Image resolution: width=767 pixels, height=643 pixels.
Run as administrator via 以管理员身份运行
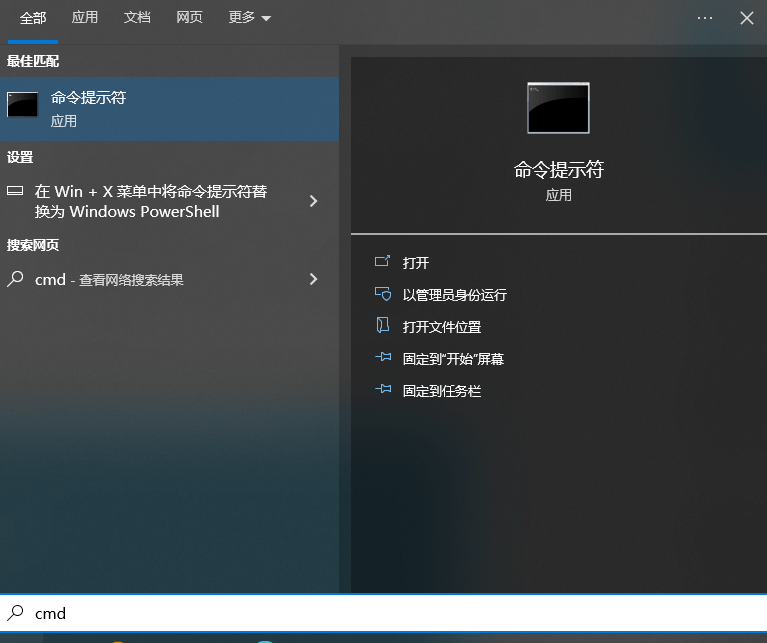click(454, 295)
